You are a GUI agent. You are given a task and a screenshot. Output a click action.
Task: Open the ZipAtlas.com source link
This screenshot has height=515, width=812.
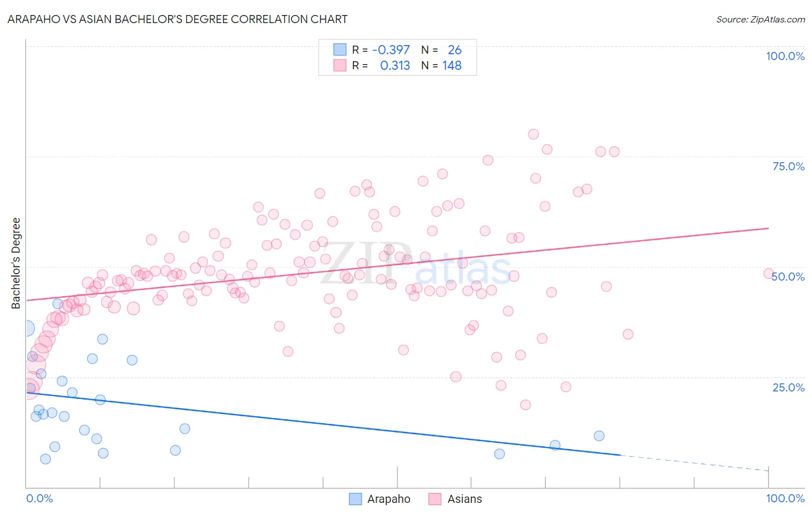[x=761, y=19]
